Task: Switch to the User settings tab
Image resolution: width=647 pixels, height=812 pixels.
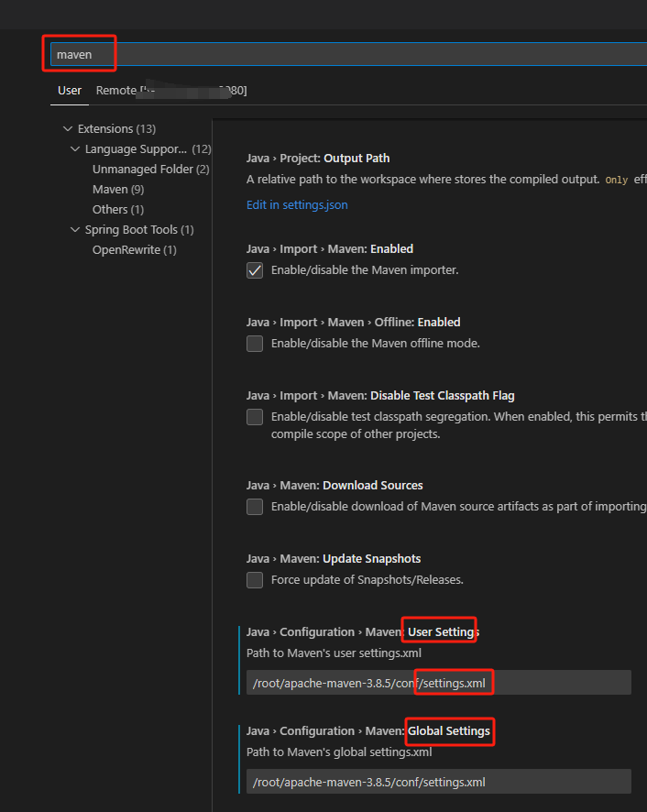Action: click(x=69, y=90)
